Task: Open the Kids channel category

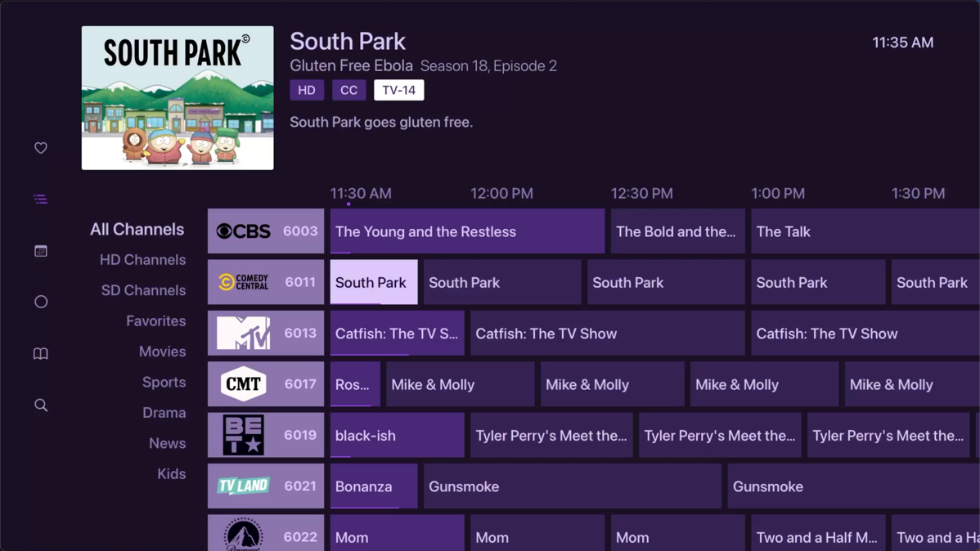Action: [x=171, y=473]
